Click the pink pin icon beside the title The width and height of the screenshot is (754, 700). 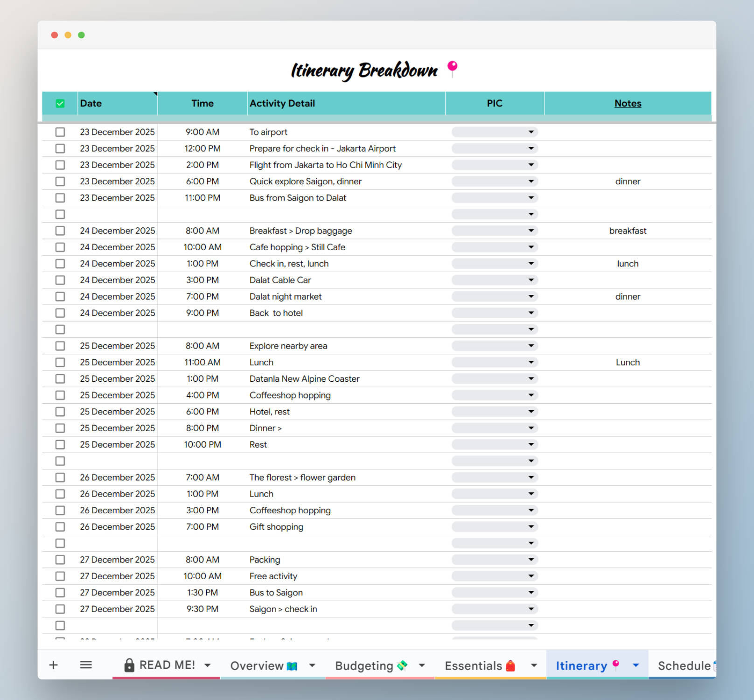point(452,69)
